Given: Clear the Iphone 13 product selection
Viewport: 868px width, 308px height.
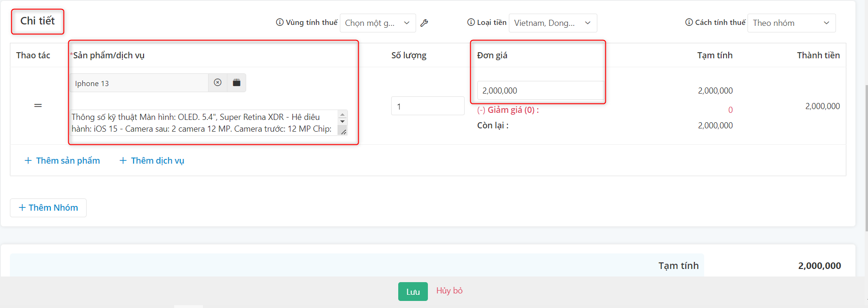Looking at the screenshot, I should coord(217,83).
